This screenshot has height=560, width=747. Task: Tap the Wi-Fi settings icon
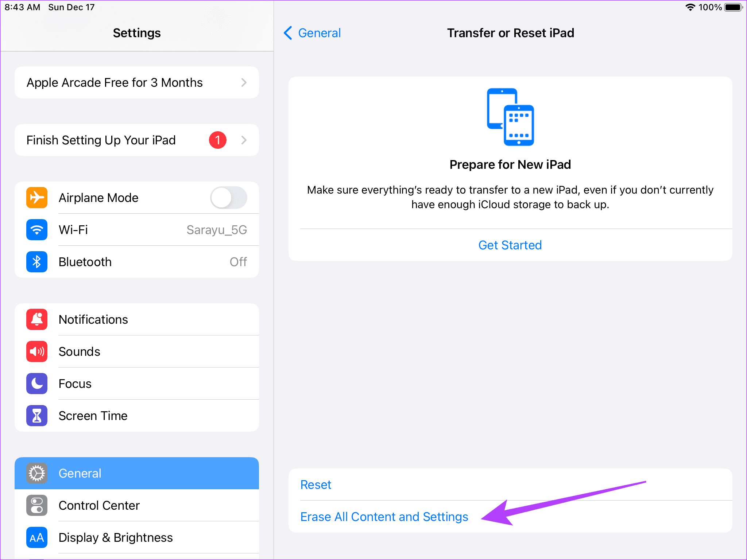point(36,229)
